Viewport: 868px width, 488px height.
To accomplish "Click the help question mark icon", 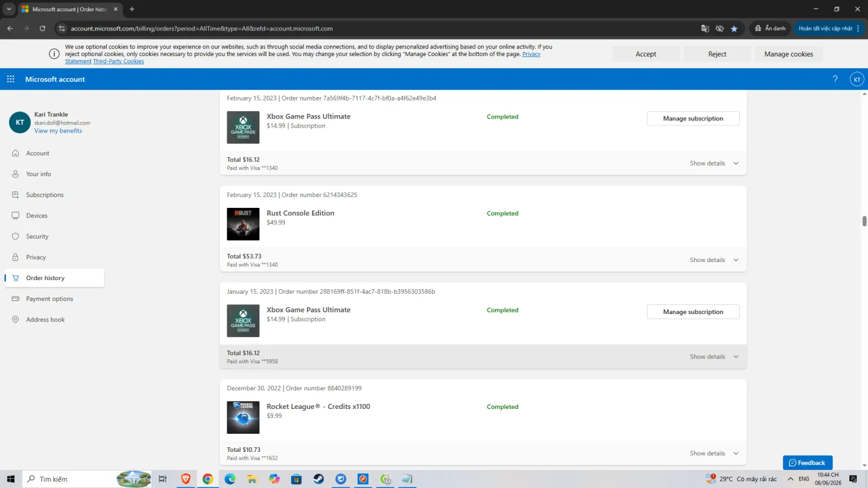I will point(835,79).
